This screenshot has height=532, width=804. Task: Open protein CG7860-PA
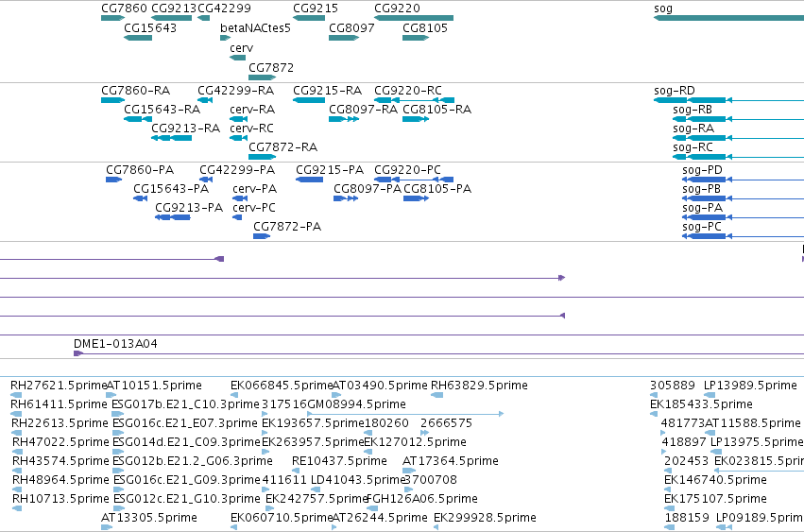pos(140,170)
